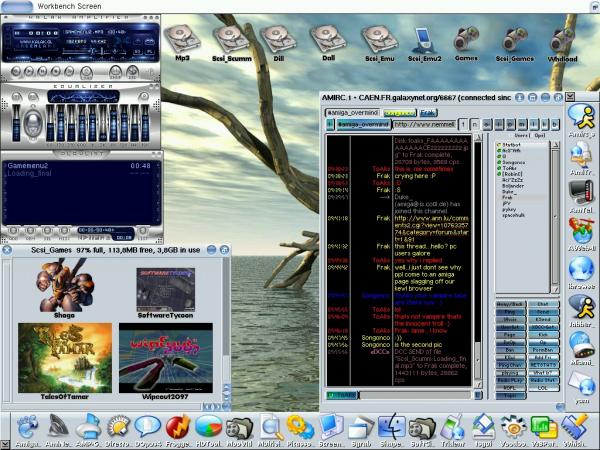
Task: Adjust first equalizer band slider
Action: point(50,123)
